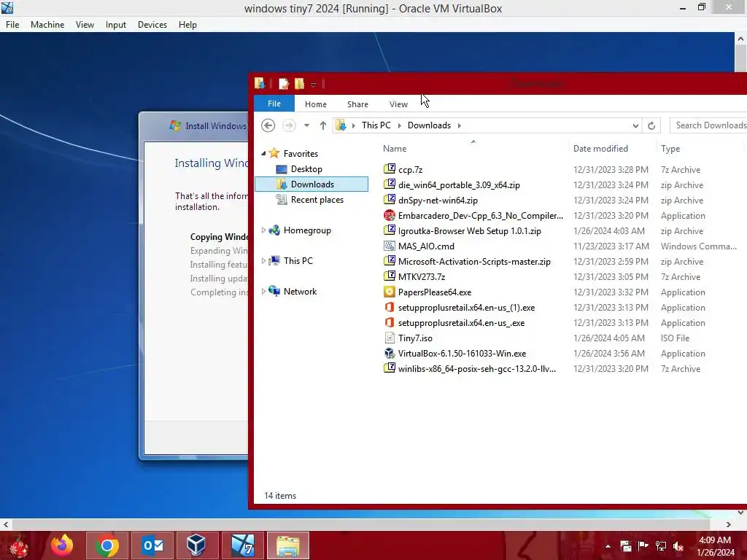Select the winlibs-x86_64-posix-seh-gcc archive icon

coord(390,368)
